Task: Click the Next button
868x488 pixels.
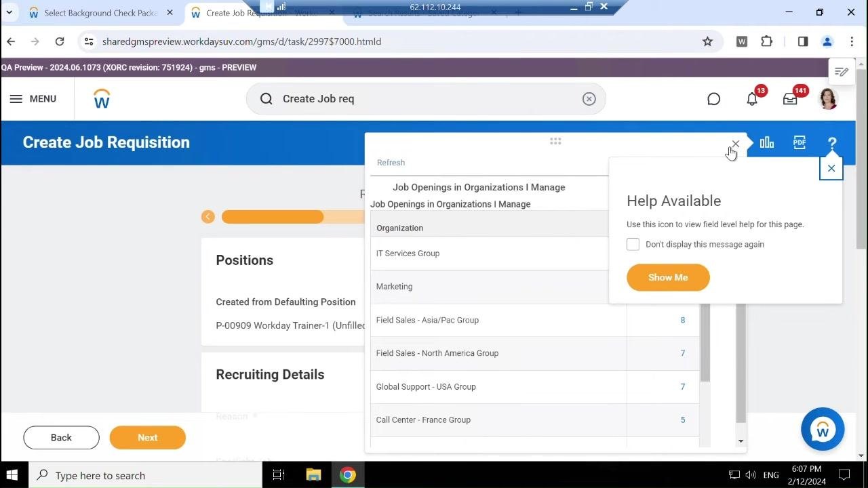Action: coord(147,438)
